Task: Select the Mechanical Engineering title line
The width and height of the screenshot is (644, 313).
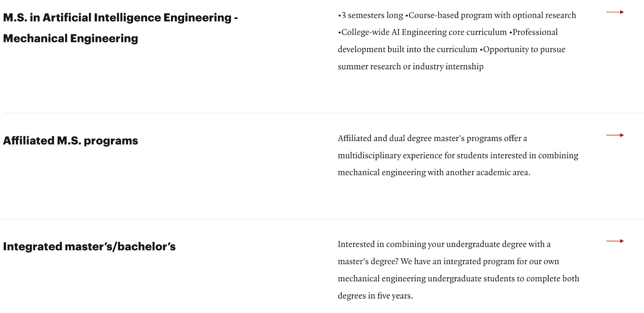Action: tap(70, 38)
